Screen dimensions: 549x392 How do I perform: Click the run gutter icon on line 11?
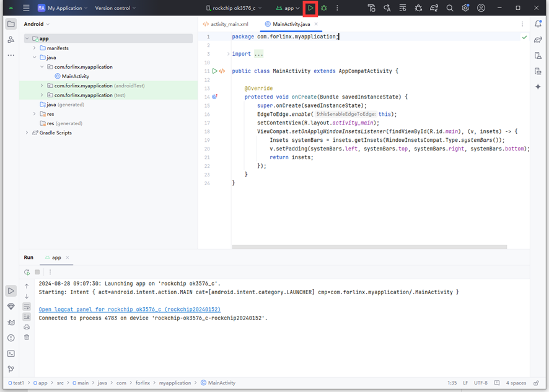214,71
